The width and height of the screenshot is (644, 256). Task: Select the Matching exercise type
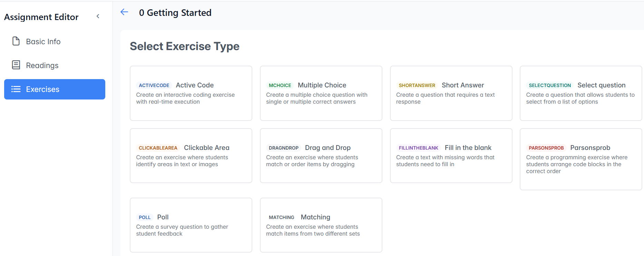321,225
